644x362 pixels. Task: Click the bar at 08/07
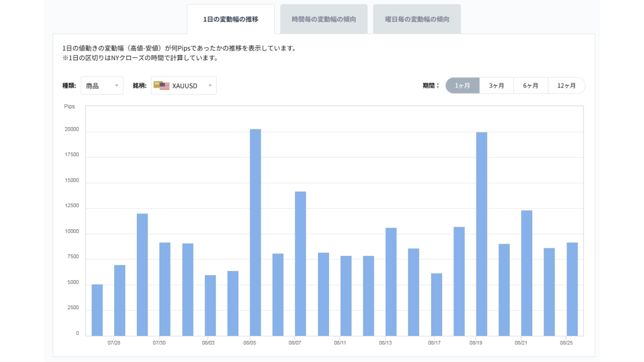click(300, 263)
